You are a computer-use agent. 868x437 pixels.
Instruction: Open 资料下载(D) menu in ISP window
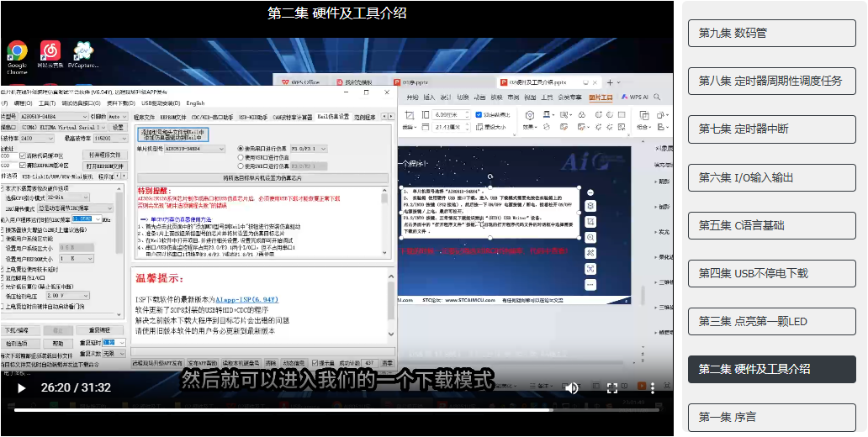point(120,103)
